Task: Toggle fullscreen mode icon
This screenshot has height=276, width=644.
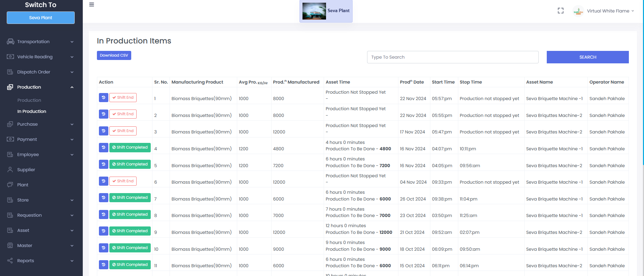Action: tap(561, 11)
